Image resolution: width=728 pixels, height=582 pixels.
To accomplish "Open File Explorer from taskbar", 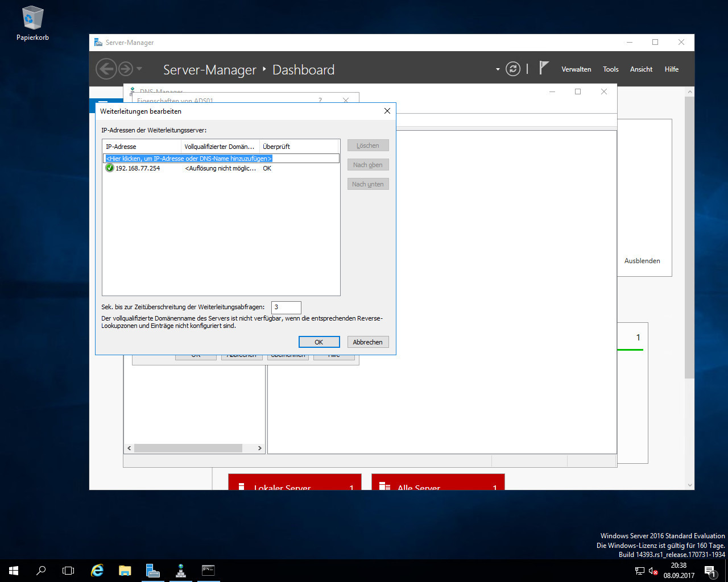I will coord(125,571).
